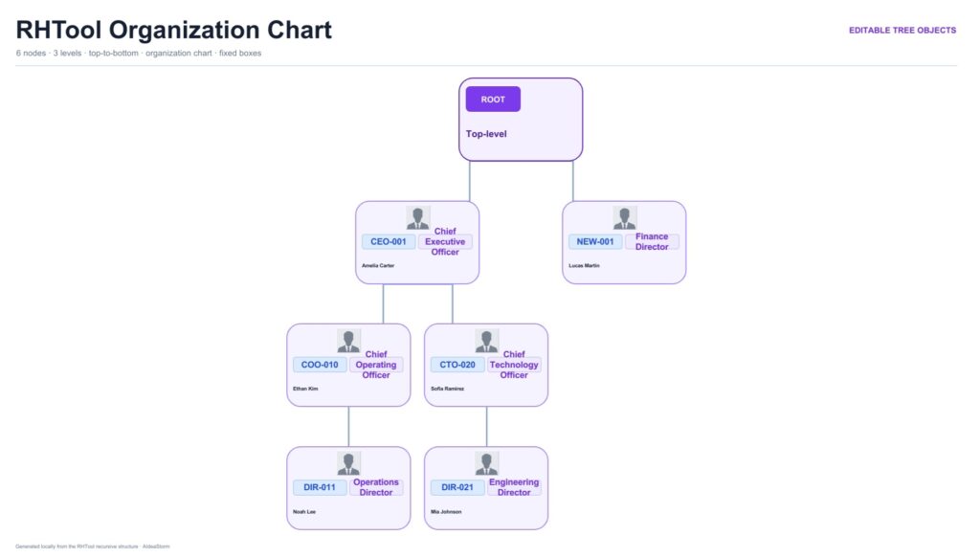Select the Top-level root node text
Image resolution: width=980 pixels, height=558 pixels.
click(x=486, y=134)
